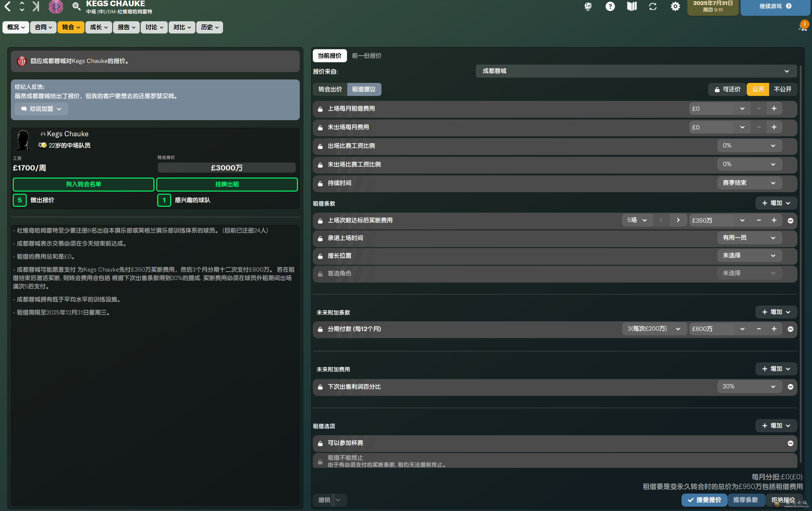Screen dimensions: 812x511
Task: Open the 出场比赛工资比例 0% dropdown
Action: [749, 146]
